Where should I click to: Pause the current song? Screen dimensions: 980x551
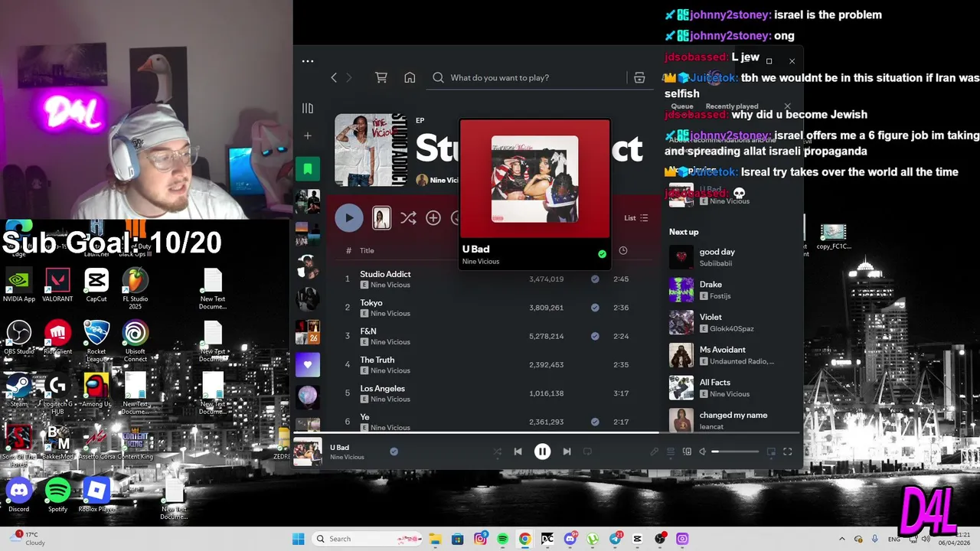(542, 452)
